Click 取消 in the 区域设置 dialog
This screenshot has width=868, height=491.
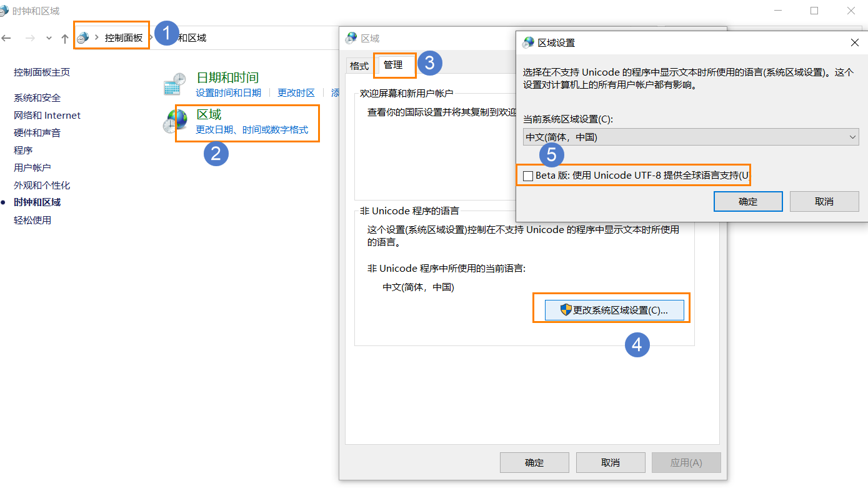click(x=824, y=202)
